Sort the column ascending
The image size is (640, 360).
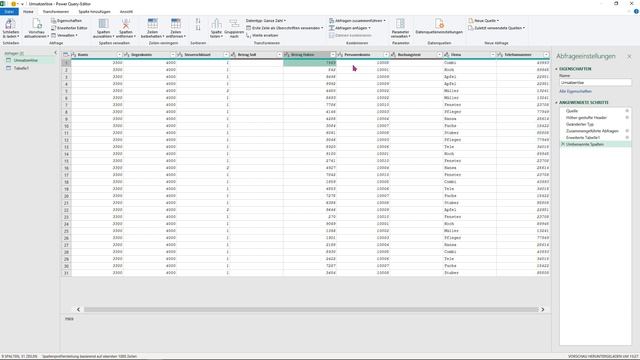(x=198, y=21)
